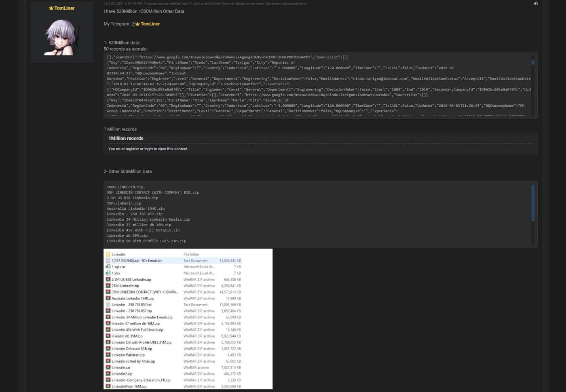The image size is (566, 392).
Task: Follow the register link in the hidden content box
Action: (x=132, y=149)
